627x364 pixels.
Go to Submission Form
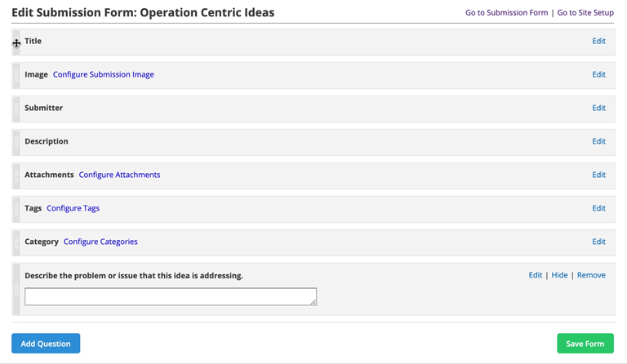[506, 12]
